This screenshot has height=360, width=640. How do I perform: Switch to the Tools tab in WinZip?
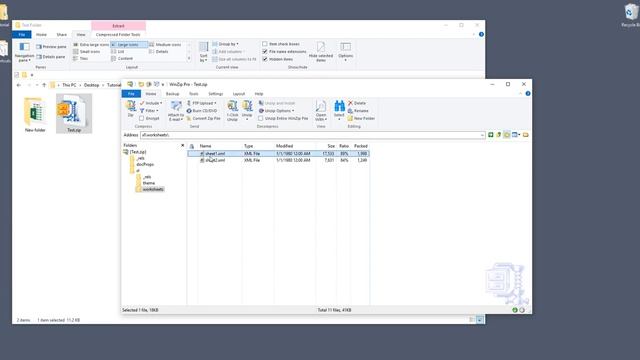point(193,94)
